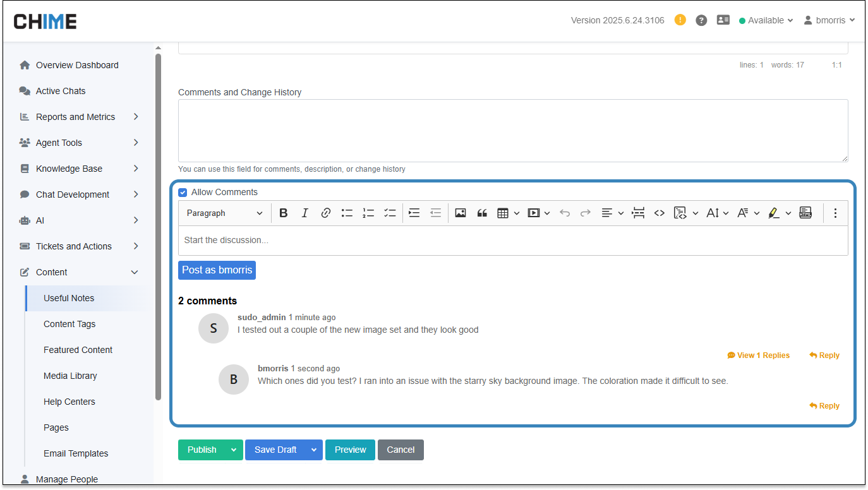
Task: Redo the last edit
Action: [x=586, y=213]
